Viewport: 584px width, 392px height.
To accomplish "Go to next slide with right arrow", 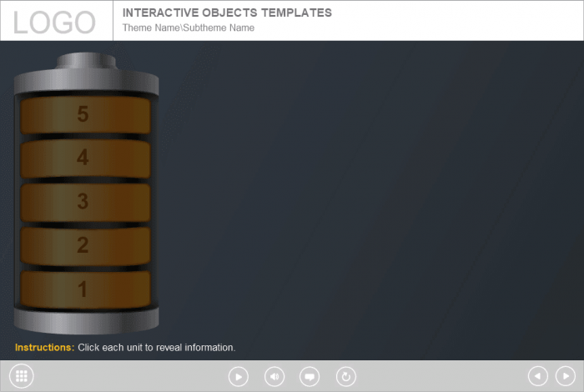I will (x=565, y=376).
